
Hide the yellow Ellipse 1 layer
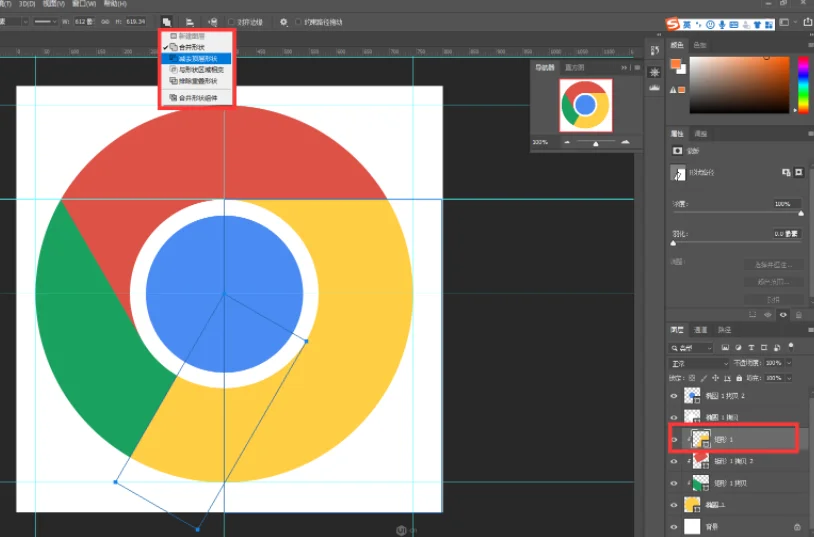(674, 505)
